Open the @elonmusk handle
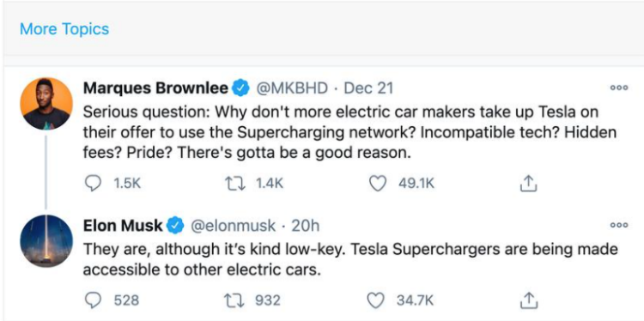 point(232,226)
